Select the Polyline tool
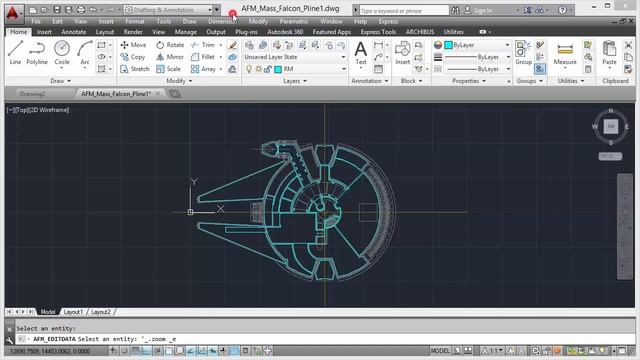 coord(37,52)
